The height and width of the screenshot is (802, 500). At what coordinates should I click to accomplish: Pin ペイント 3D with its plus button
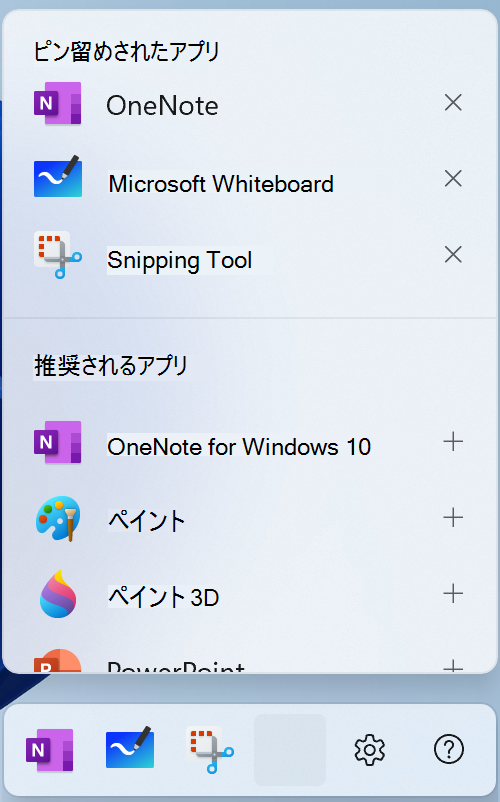[x=453, y=593]
